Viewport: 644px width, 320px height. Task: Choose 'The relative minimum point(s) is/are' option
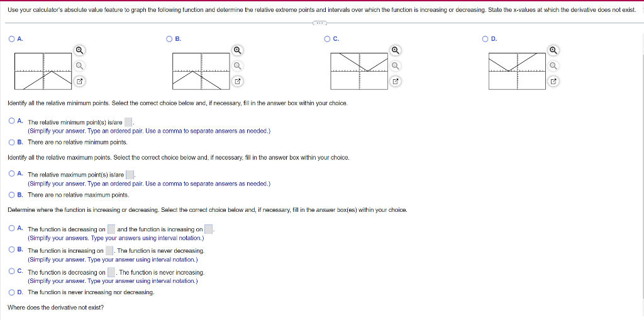(12, 121)
